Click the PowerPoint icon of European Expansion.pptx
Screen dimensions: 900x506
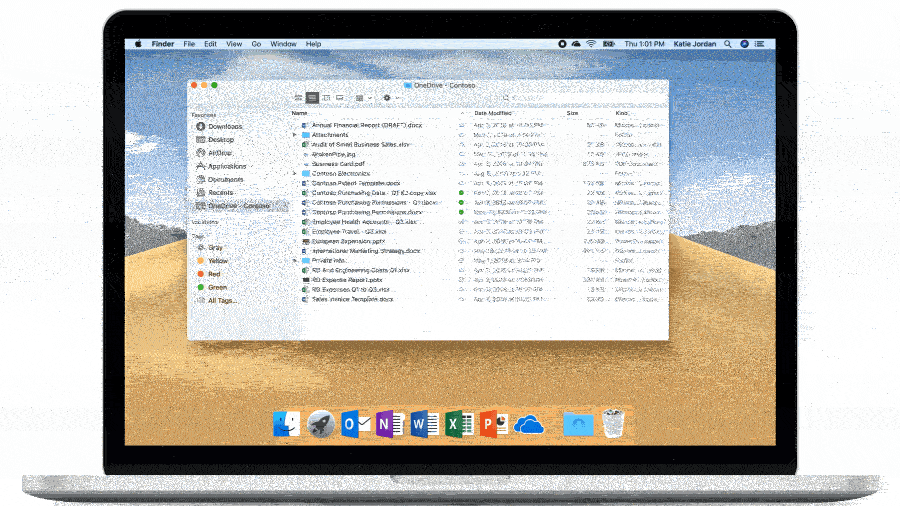point(305,242)
